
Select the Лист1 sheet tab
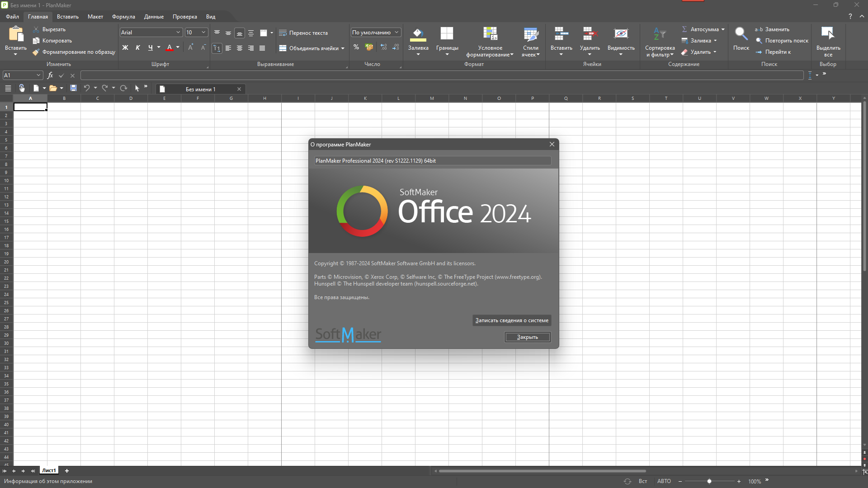(49, 470)
